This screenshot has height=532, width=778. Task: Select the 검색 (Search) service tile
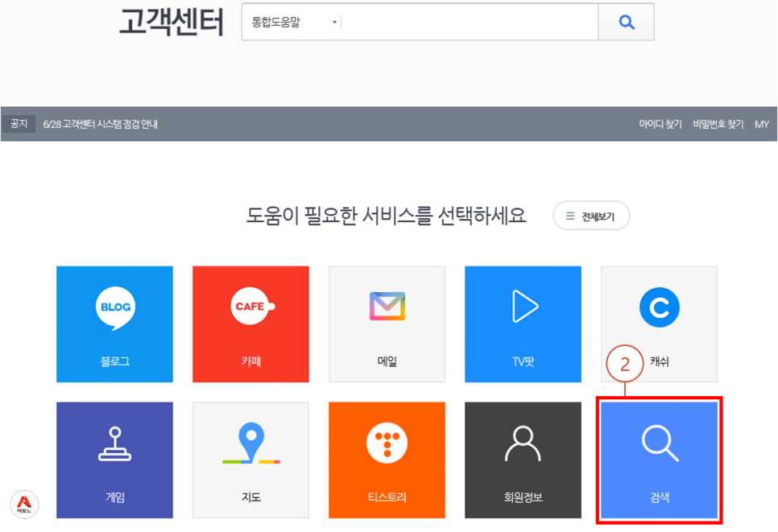coord(659,460)
